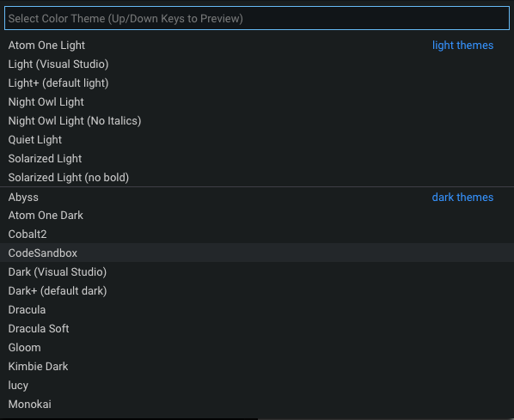This screenshot has height=420, width=514.
Task: Select Dark+ (default dark) theme
Action: (x=257, y=291)
